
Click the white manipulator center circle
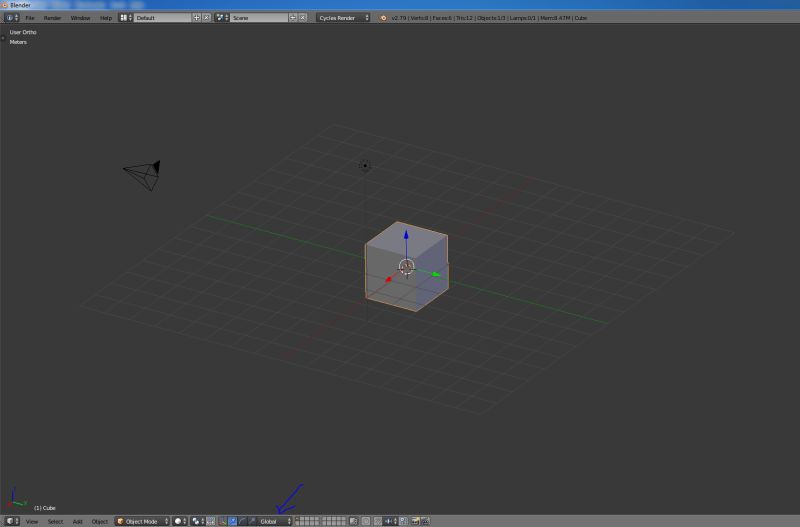click(x=406, y=267)
